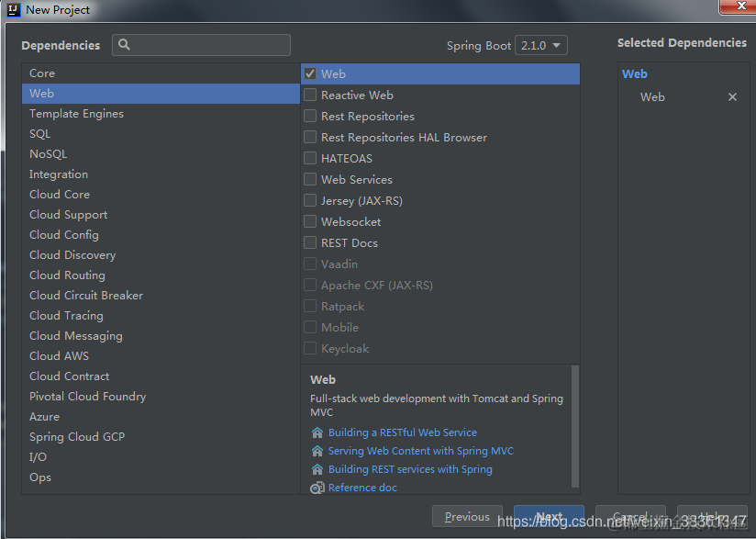Enable the HATEOAS checkbox
This screenshot has width=756, height=539.
(310, 158)
